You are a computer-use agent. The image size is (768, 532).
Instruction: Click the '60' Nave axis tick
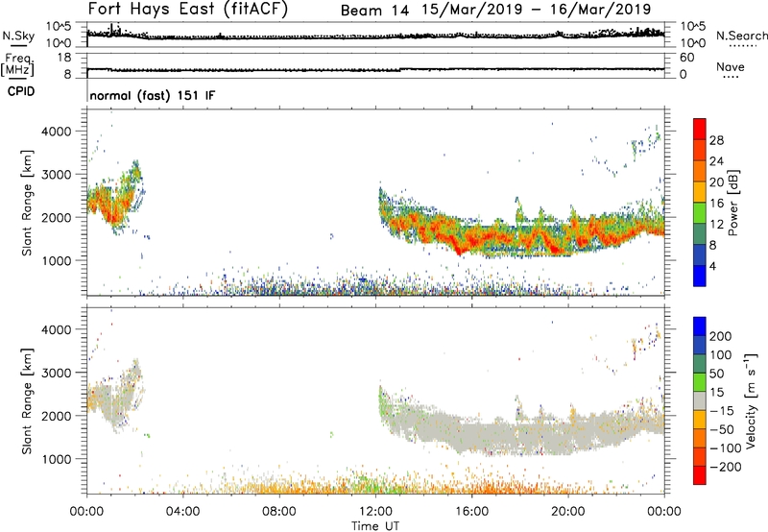pos(686,58)
